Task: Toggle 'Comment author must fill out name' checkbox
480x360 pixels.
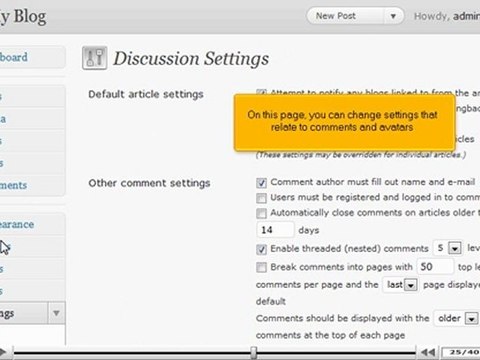Action: tap(261, 182)
